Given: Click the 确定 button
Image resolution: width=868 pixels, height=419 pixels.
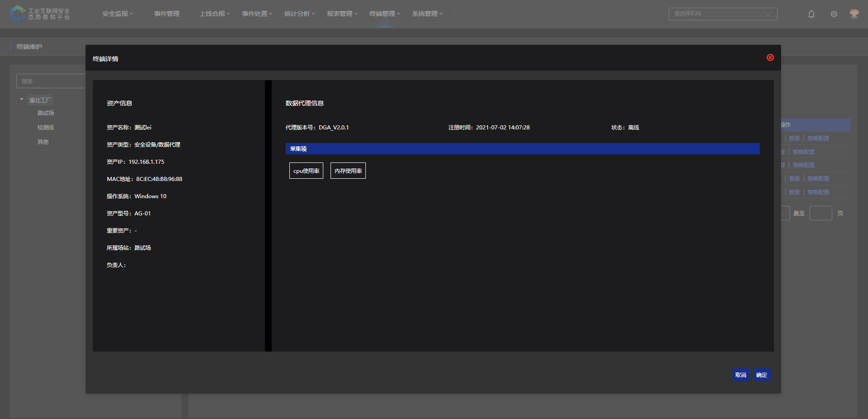Looking at the screenshot, I should (x=761, y=375).
